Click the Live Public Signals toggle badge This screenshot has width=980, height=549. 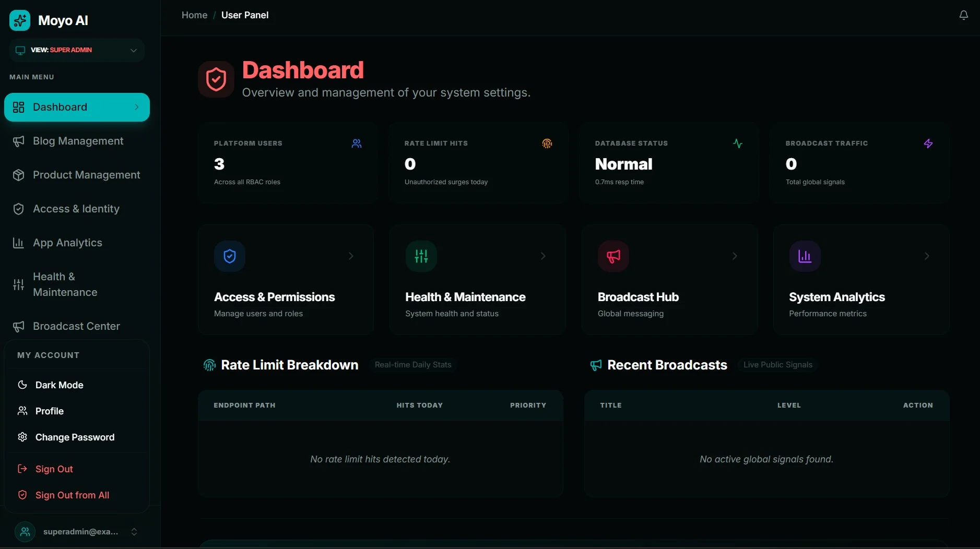coord(777,365)
